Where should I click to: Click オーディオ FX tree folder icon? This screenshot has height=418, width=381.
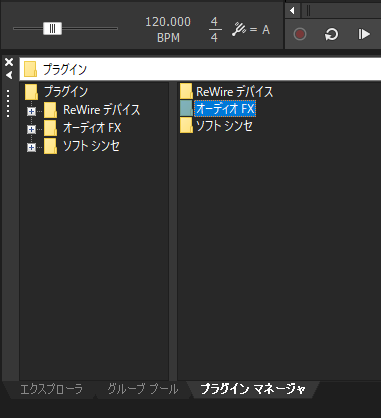(51, 128)
